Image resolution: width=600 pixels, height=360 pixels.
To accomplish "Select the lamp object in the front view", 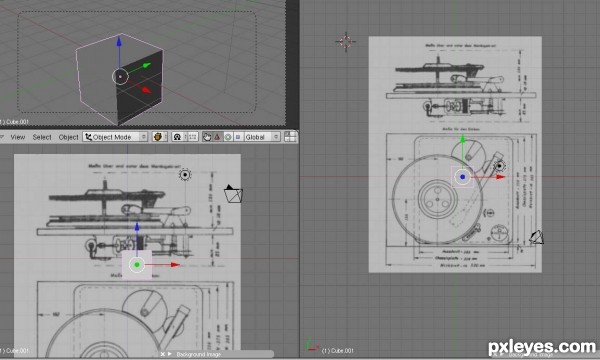I will [185, 174].
